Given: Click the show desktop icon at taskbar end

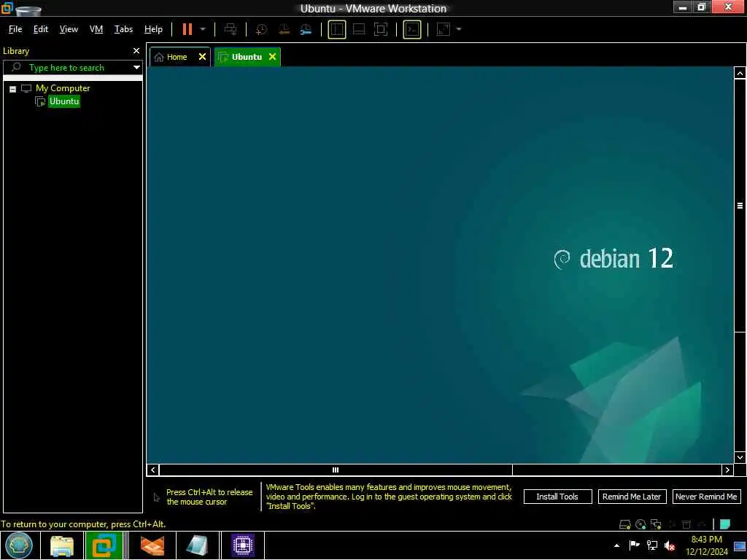Looking at the screenshot, I should click(x=740, y=545).
